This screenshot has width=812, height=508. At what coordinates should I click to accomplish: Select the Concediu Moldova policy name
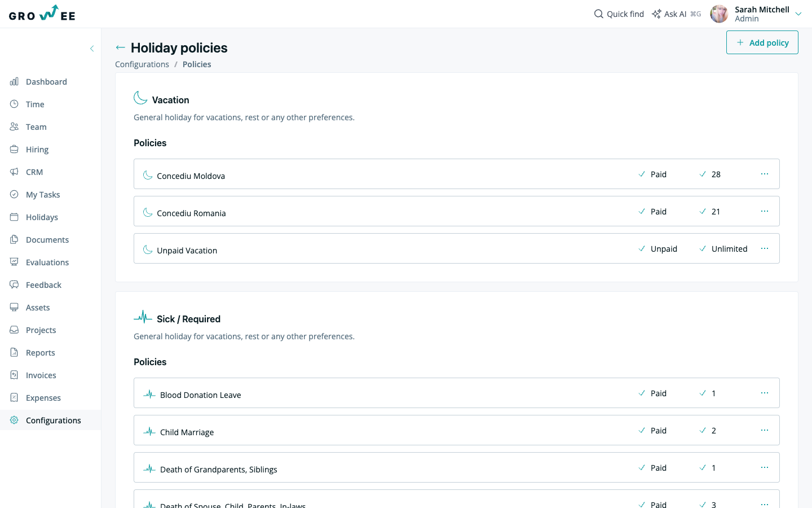coord(191,176)
